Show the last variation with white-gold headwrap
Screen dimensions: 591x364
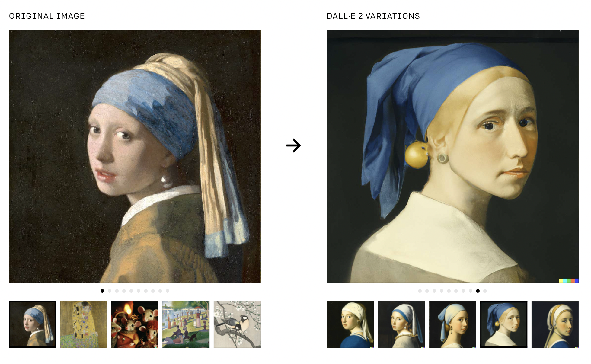(555, 324)
